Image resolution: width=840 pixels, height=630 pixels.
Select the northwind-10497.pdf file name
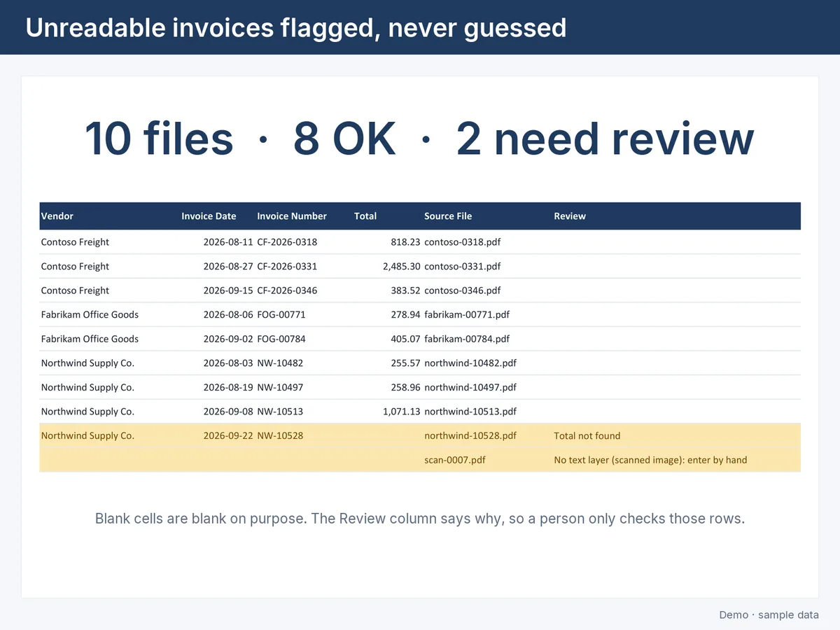pos(470,387)
